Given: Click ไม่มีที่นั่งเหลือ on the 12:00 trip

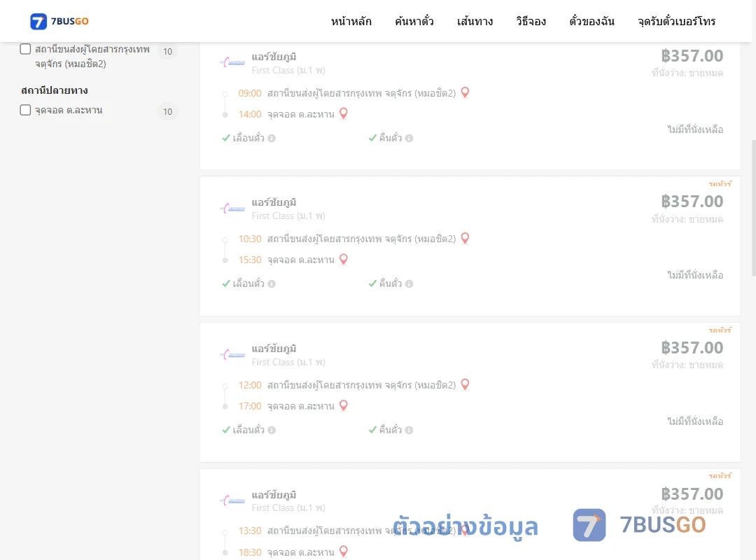Looking at the screenshot, I should 695,421.
